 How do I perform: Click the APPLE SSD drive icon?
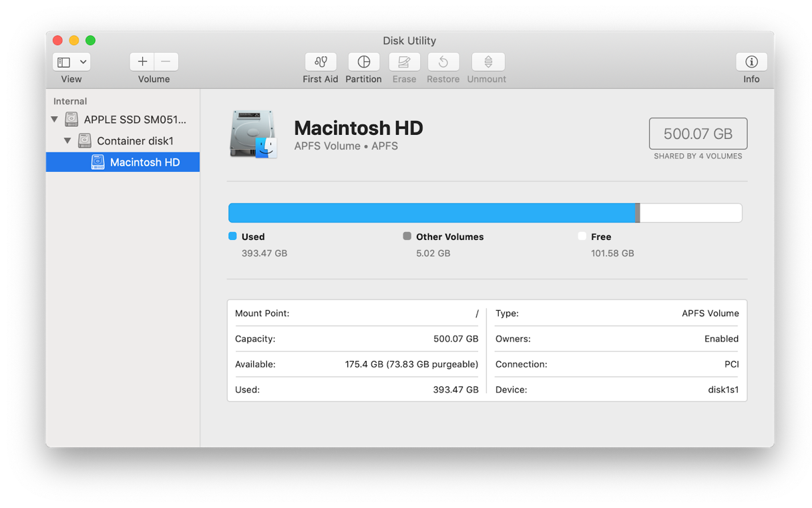[x=71, y=120]
